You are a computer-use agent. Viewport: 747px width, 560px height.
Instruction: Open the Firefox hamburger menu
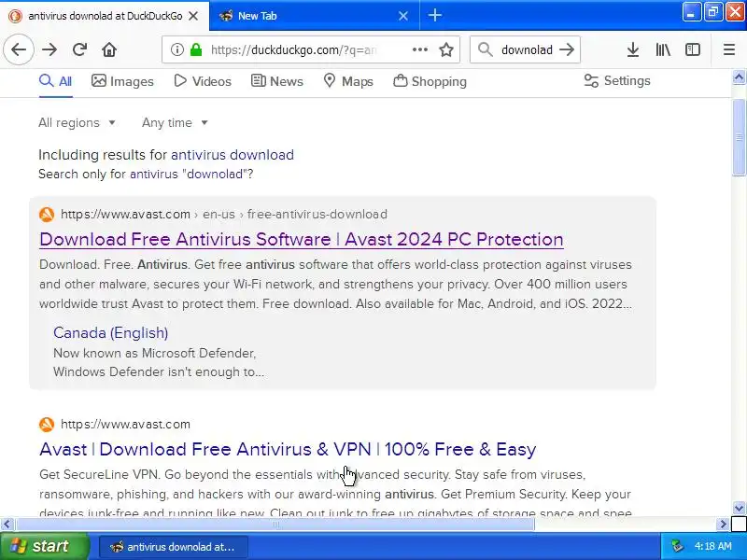[x=729, y=49]
